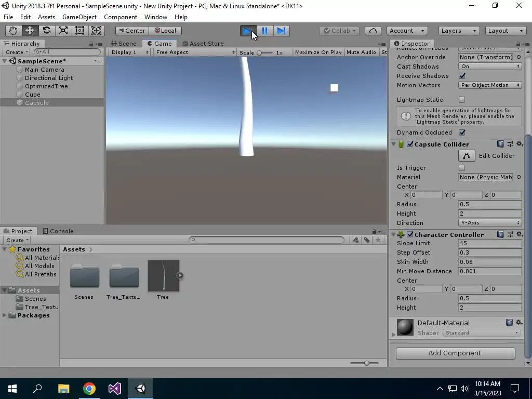Screen dimensions: 532x399
Task: Click search by type icon in Project
Action: coord(355,240)
